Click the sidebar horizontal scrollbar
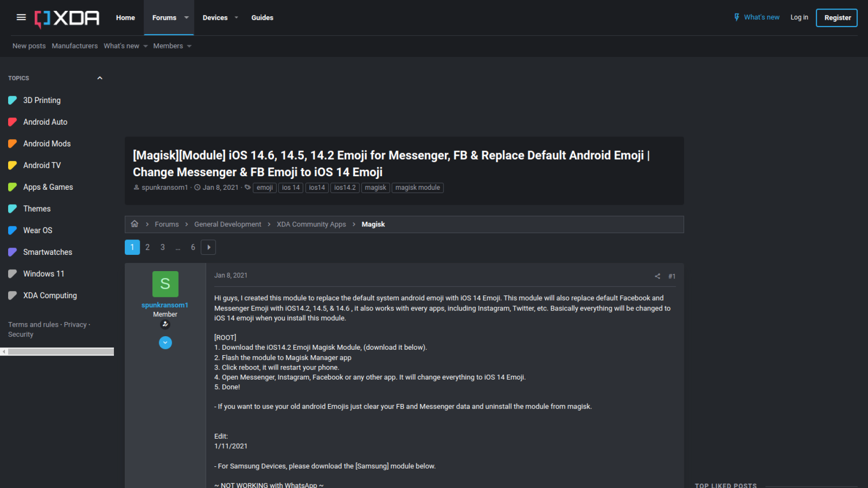 pyautogui.click(x=60, y=352)
